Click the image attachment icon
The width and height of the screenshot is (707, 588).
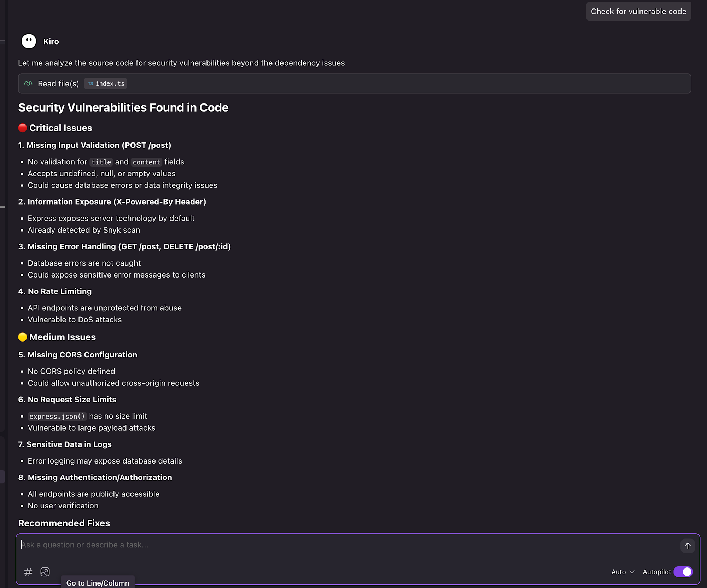click(45, 572)
